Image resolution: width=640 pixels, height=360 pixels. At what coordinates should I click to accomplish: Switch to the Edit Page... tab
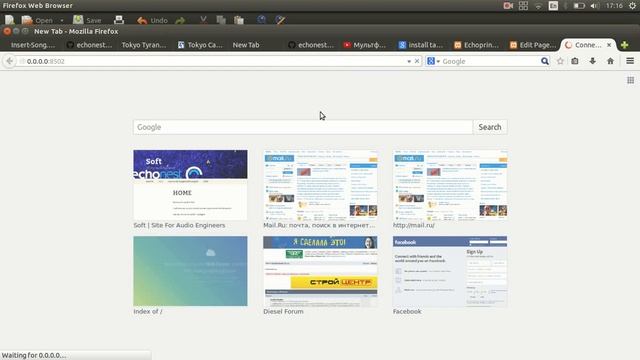pos(533,45)
